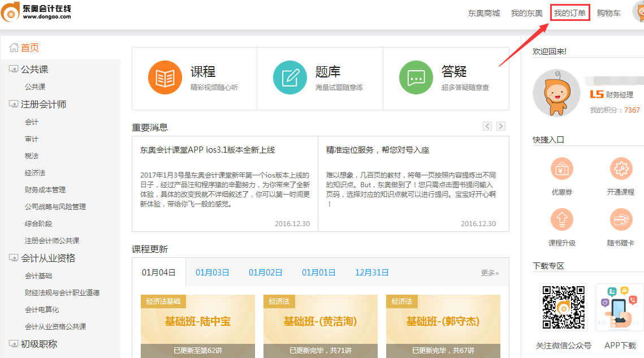Switch to the 01月03日 tab
This screenshot has width=644, height=358.
point(211,272)
